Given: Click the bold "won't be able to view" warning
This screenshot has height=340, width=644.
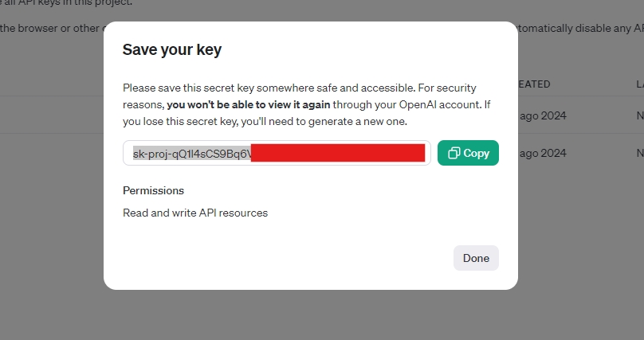Looking at the screenshot, I should point(249,104).
